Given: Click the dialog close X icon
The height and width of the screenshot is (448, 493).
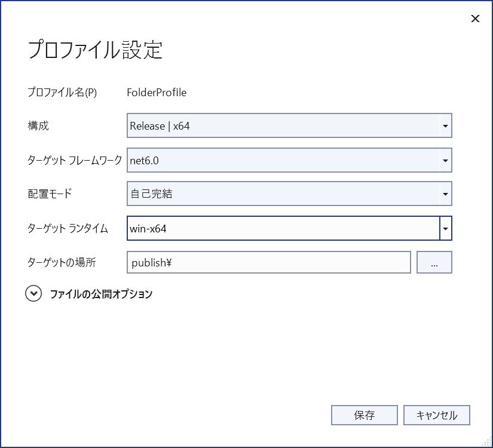Looking at the screenshot, I should coord(475,19).
